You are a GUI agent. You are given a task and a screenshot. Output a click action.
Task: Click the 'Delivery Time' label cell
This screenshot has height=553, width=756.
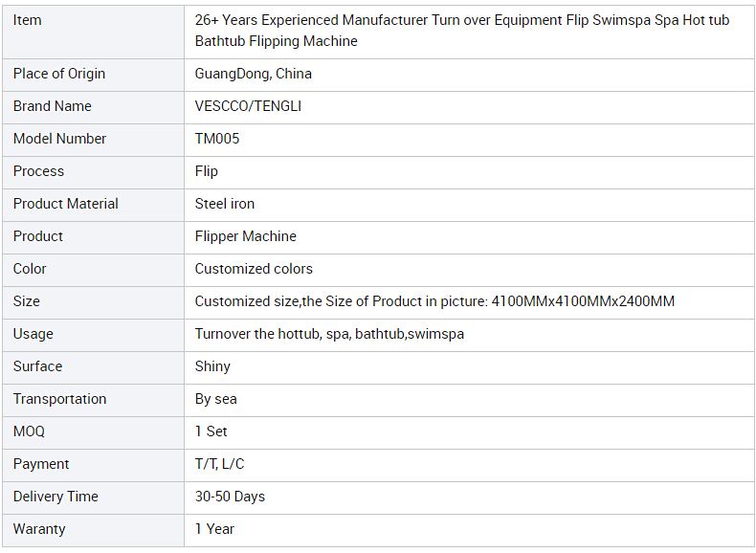point(93,498)
